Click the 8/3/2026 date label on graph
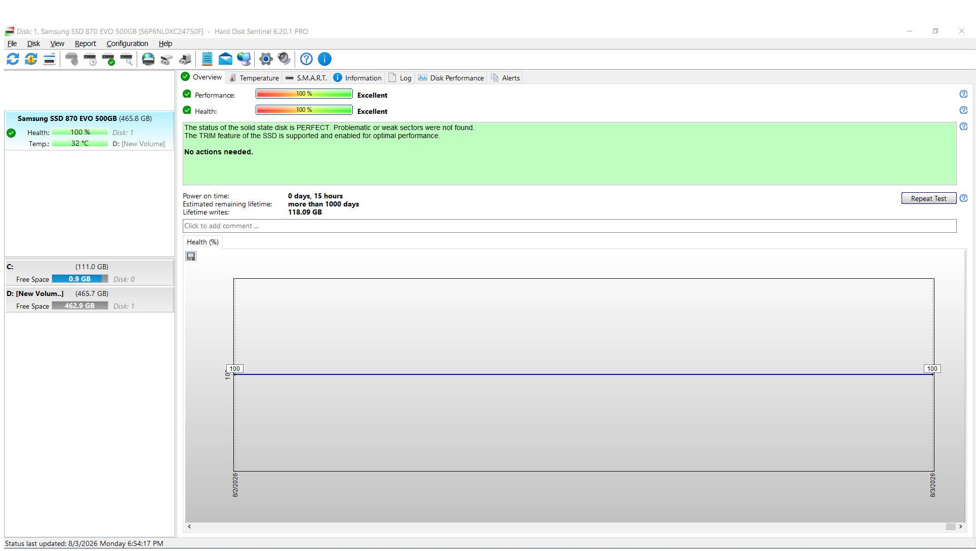 click(x=933, y=485)
